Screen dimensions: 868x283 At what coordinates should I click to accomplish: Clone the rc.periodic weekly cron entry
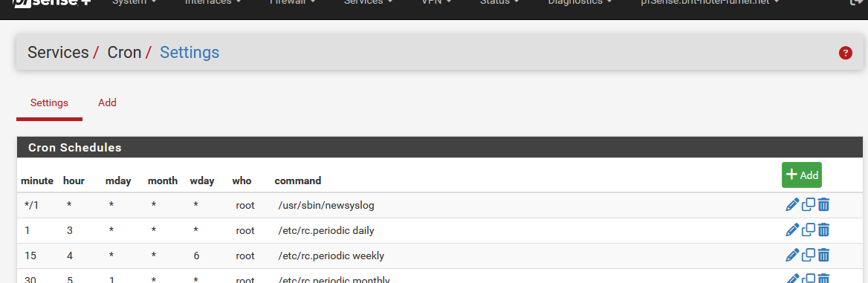(x=809, y=256)
